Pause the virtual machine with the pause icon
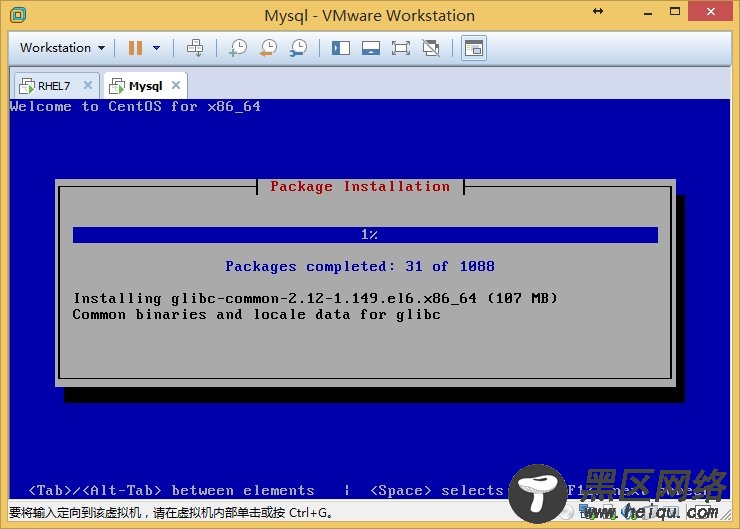This screenshot has width=740, height=529. (x=135, y=48)
